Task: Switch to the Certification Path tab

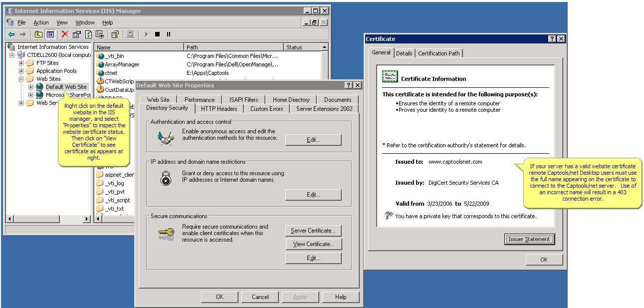Action: (x=439, y=53)
